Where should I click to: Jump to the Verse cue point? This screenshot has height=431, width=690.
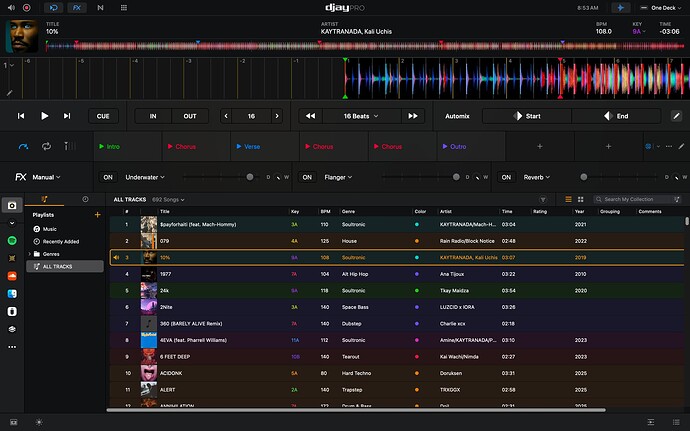pyautogui.click(x=265, y=147)
